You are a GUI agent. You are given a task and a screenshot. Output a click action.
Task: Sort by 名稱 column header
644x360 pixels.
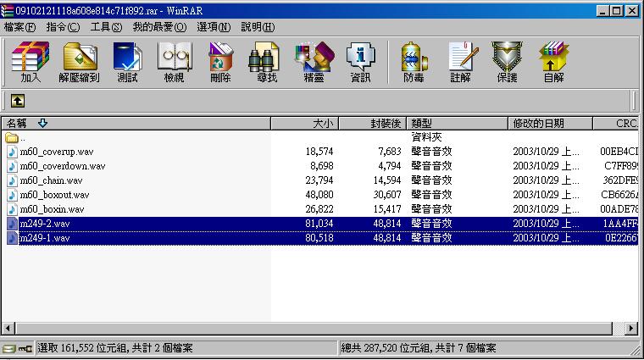(x=136, y=123)
